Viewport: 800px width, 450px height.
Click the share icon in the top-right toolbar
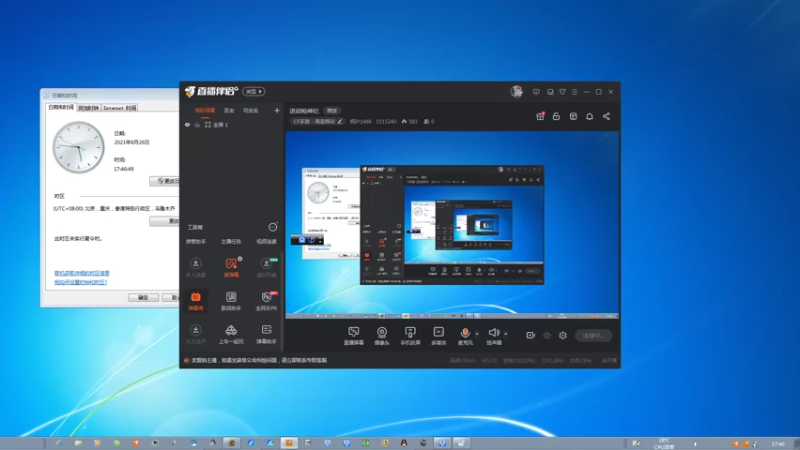(606, 116)
